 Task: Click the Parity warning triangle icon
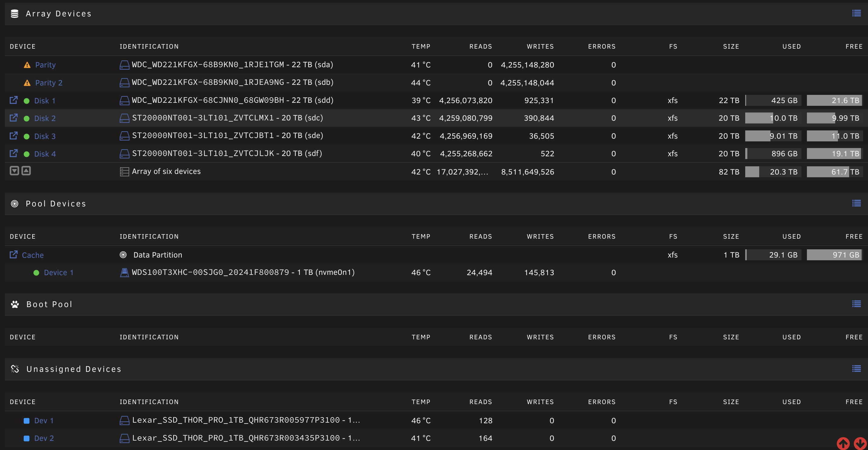27,65
